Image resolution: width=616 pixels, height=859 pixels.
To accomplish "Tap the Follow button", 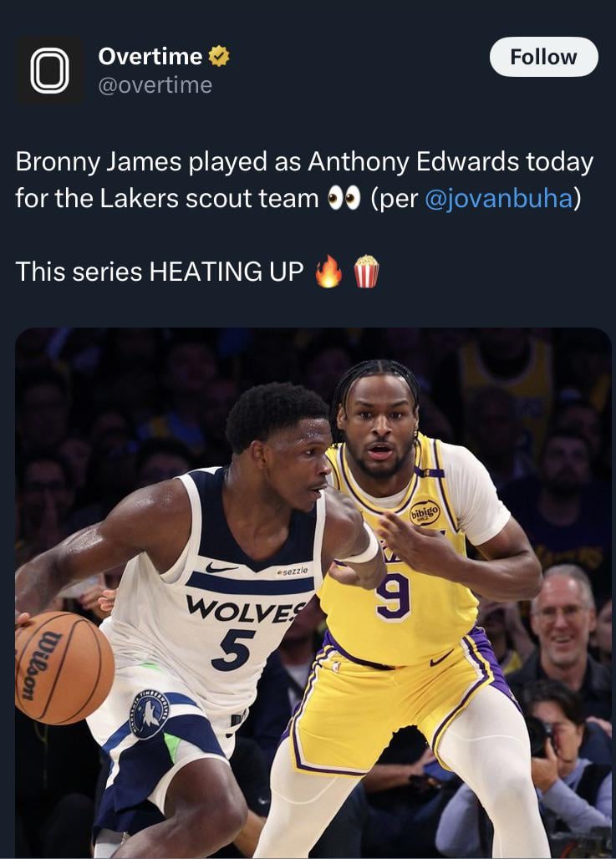I will pyautogui.click(x=543, y=57).
